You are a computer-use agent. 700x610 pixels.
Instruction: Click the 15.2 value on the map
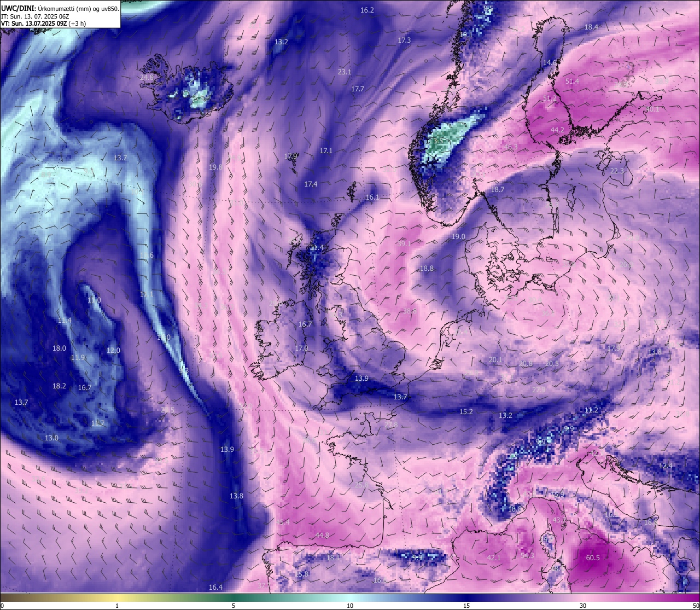(466, 411)
